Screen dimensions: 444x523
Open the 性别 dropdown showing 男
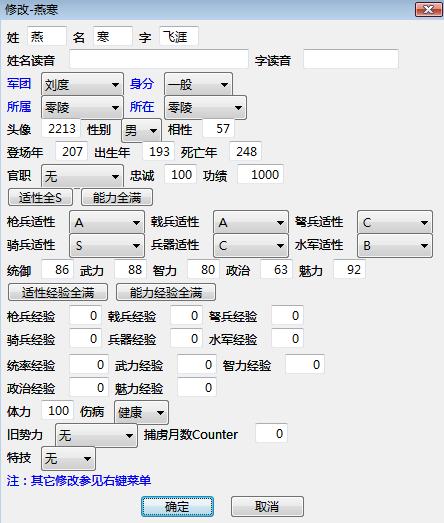141,130
